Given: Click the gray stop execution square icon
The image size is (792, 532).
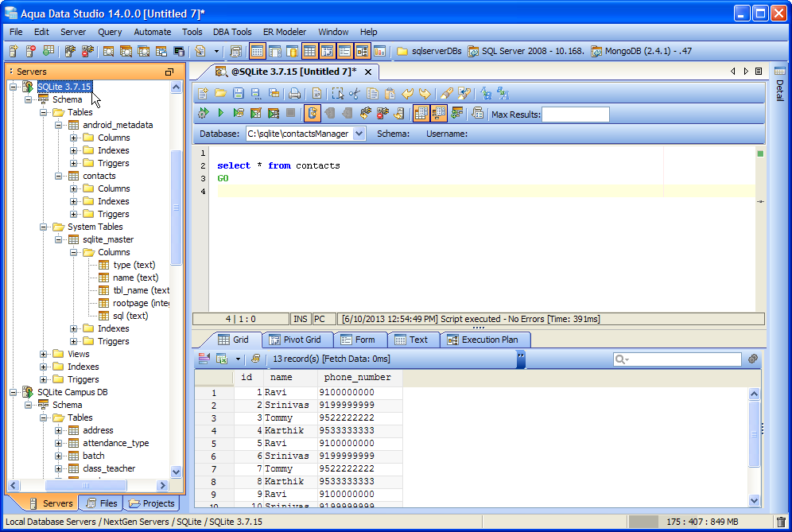Looking at the screenshot, I should [x=290, y=113].
